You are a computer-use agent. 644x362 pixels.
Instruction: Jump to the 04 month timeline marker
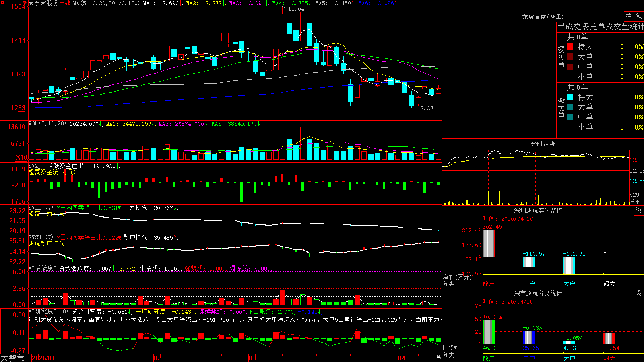coord(401,358)
